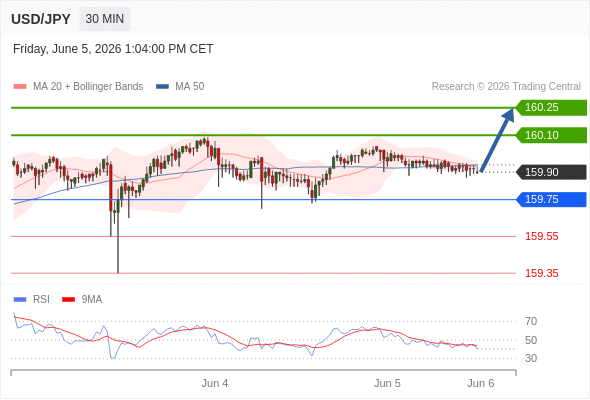
Task: Click the RSI 70 axis value
Action: 531,321
